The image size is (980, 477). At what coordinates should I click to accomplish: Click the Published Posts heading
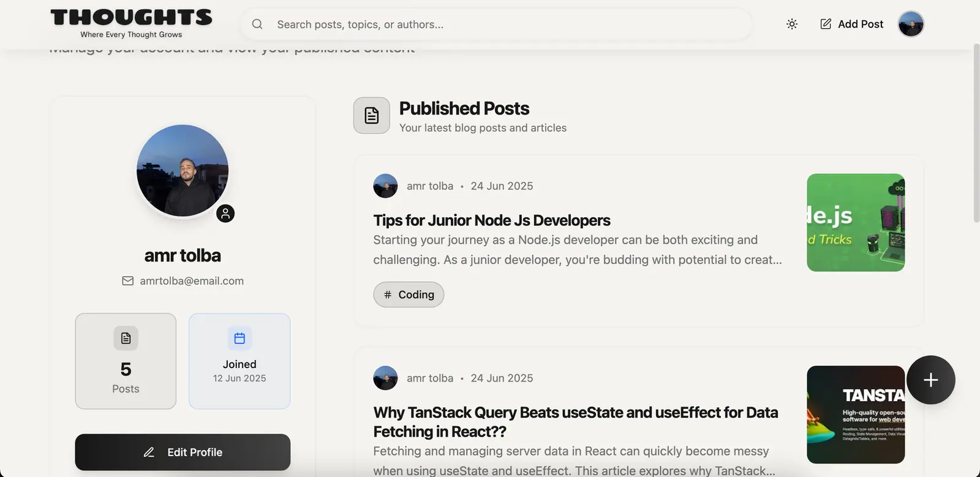464,108
